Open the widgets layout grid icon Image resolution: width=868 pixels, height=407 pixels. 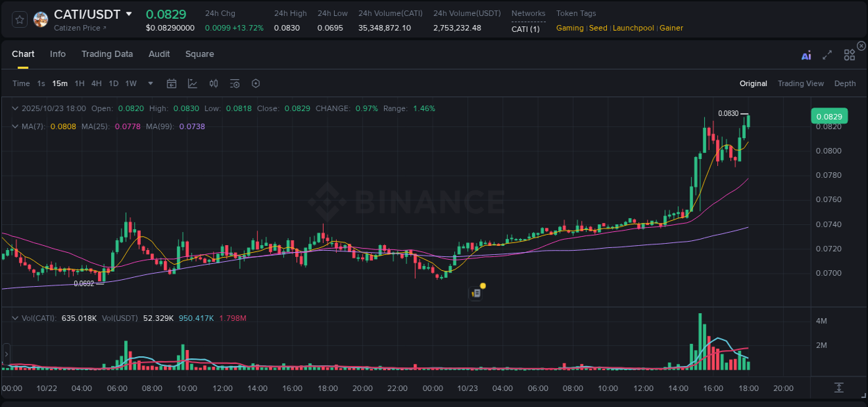pyautogui.click(x=849, y=54)
